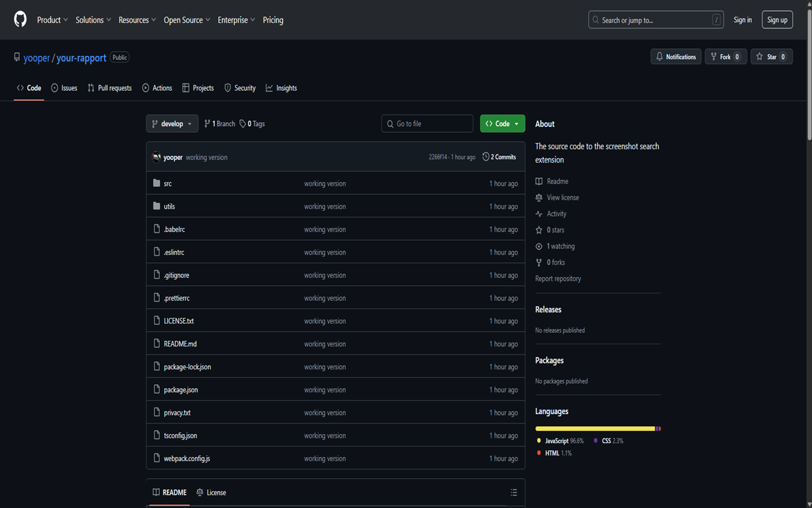
Task: Click the src folder icon
Action: [157, 184]
